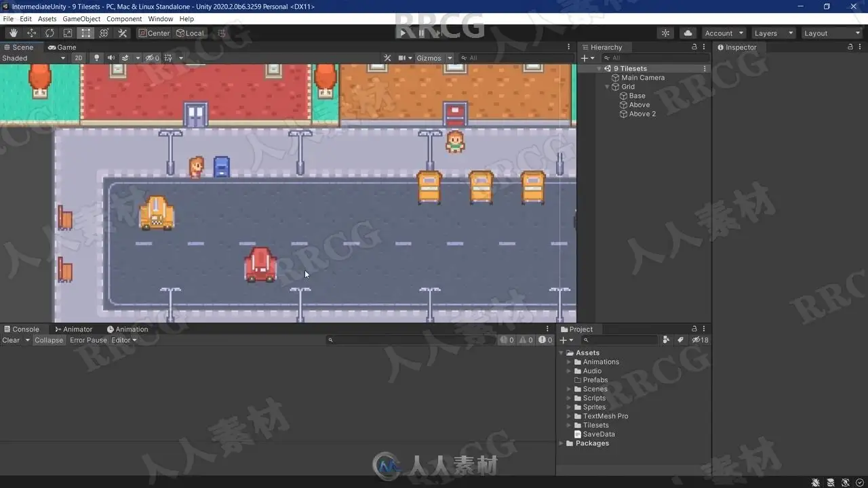Toggle Collapse in Console
The width and height of the screenshot is (868, 488).
(49, 340)
